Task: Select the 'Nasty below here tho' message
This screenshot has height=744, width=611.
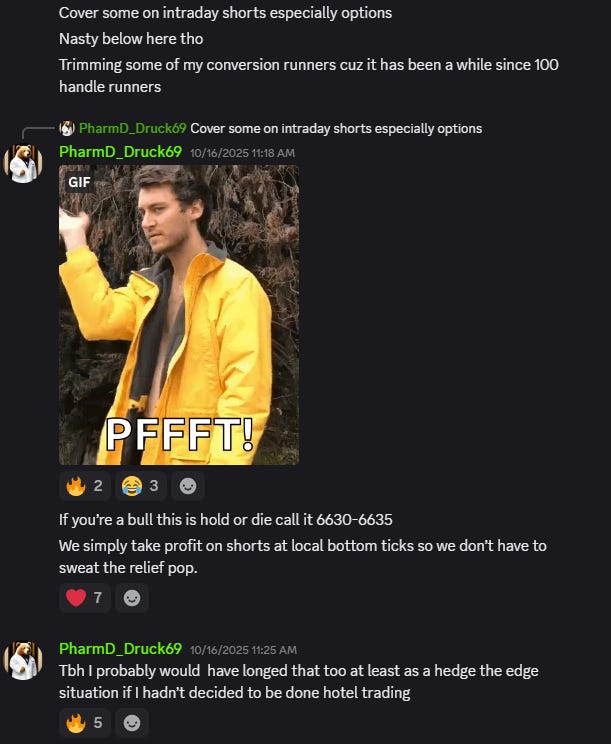Action: point(131,39)
